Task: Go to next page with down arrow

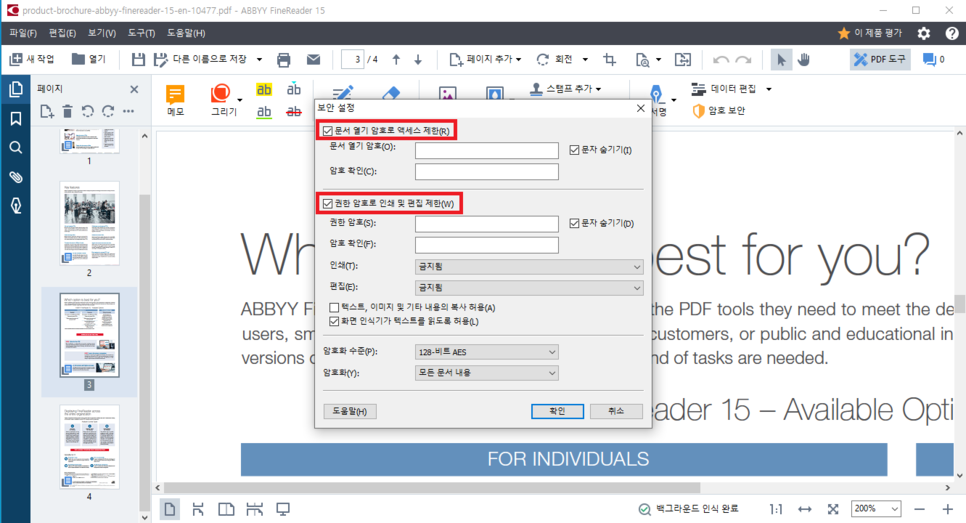Action: point(418,60)
